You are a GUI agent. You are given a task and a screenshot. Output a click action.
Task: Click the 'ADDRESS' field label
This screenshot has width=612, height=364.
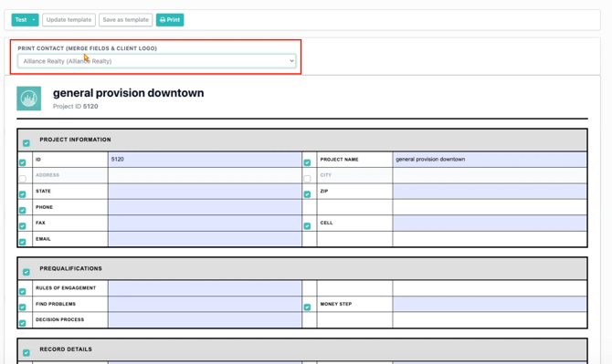tap(47, 175)
